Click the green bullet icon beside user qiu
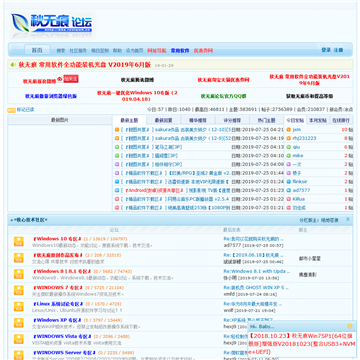Image resolution: width=360 pixels, height=360 pixels. pos(289,147)
